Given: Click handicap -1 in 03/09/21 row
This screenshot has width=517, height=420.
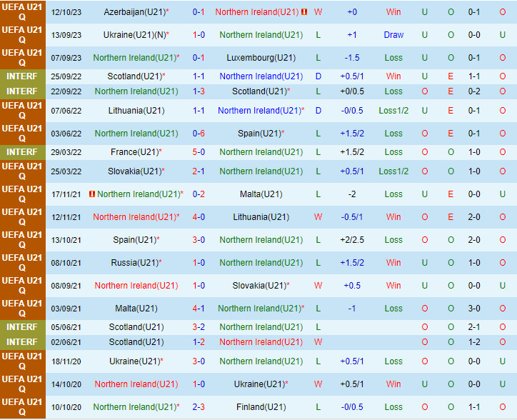Looking at the screenshot, I should [x=352, y=308].
